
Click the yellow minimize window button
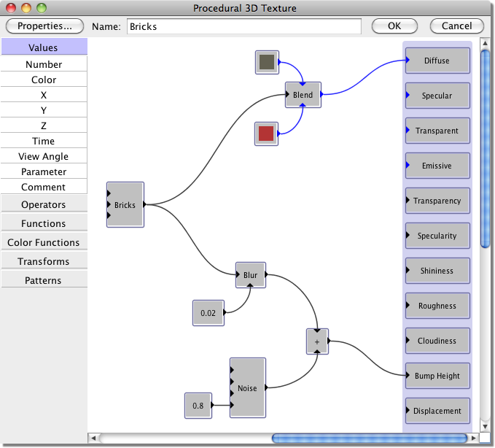point(26,8)
